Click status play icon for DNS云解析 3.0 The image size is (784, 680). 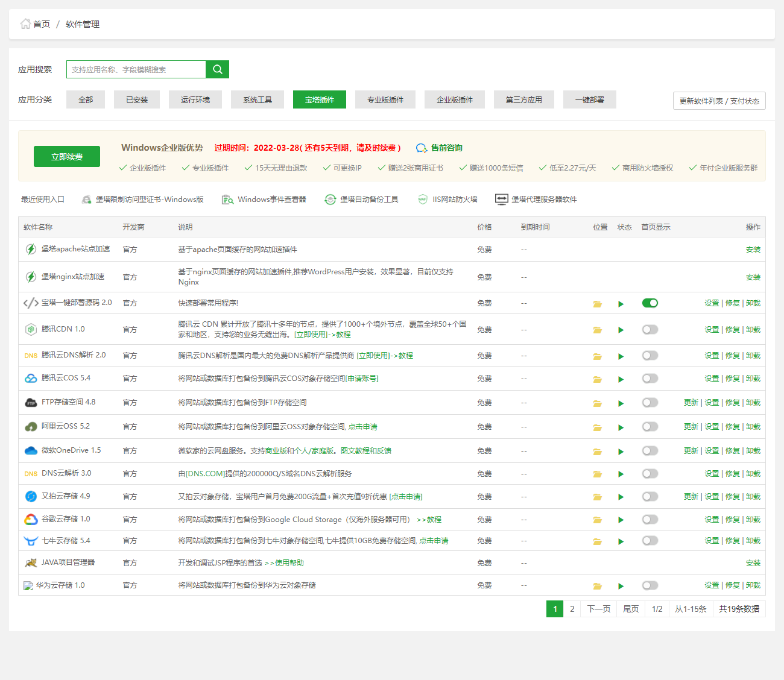(621, 474)
